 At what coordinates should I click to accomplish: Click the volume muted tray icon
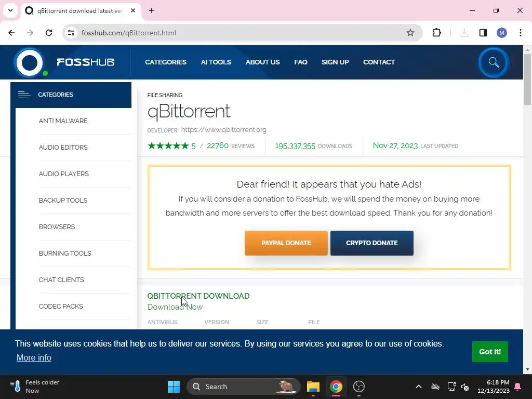coord(465,387)
